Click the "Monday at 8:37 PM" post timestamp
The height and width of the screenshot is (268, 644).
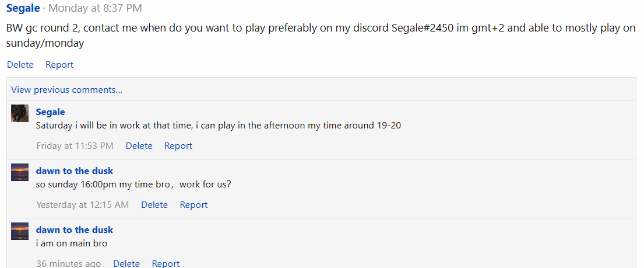click(x=95, y=8)
